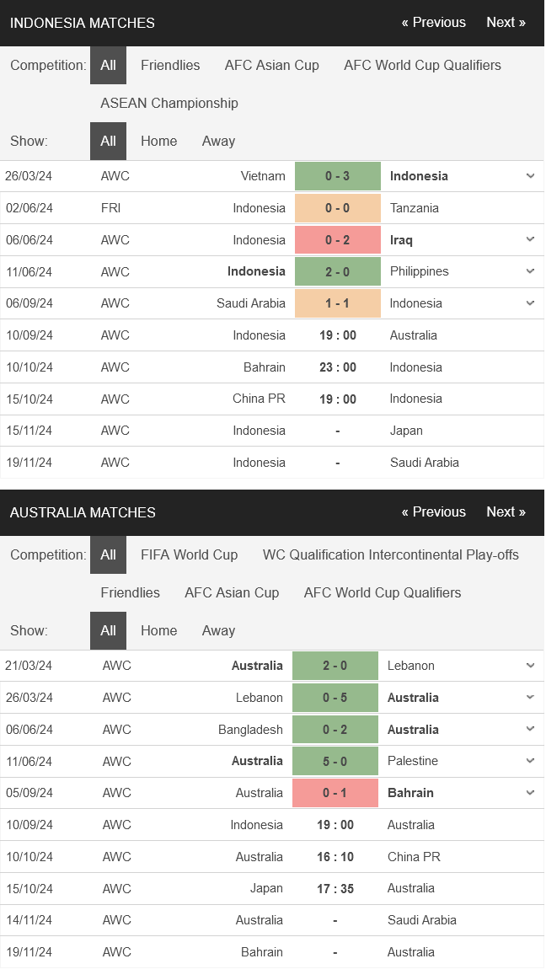The width and height of the screenshot is (546, 980).
Task: Open the Vietnam 0-3 Indonesia score
Action: point(338,176)
